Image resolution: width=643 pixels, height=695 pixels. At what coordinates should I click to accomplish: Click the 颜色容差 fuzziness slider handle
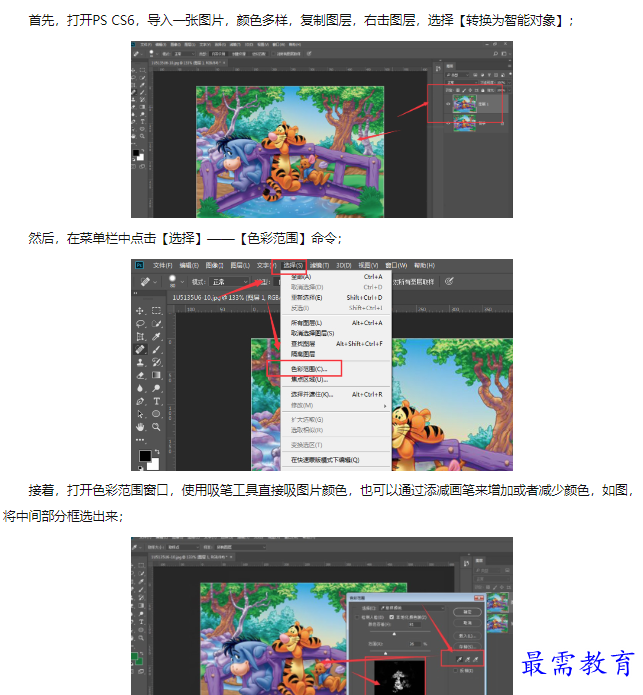[394, 634]
